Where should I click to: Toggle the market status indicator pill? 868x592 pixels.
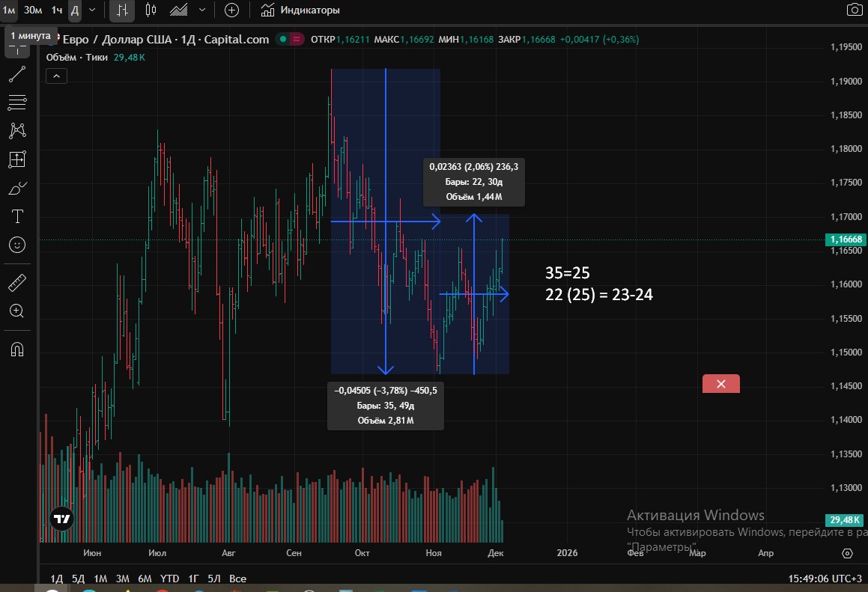click(x=290, y=40)
